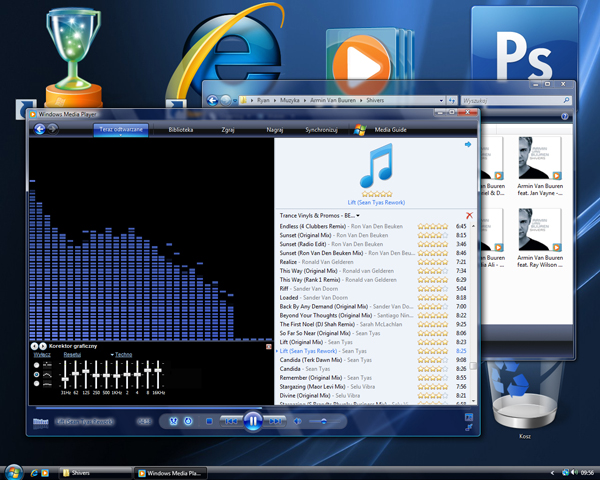Open Media Guide Windows logo icon
Image resolution: width=600 pixels, height=480 pixels.
pos(360,129)
